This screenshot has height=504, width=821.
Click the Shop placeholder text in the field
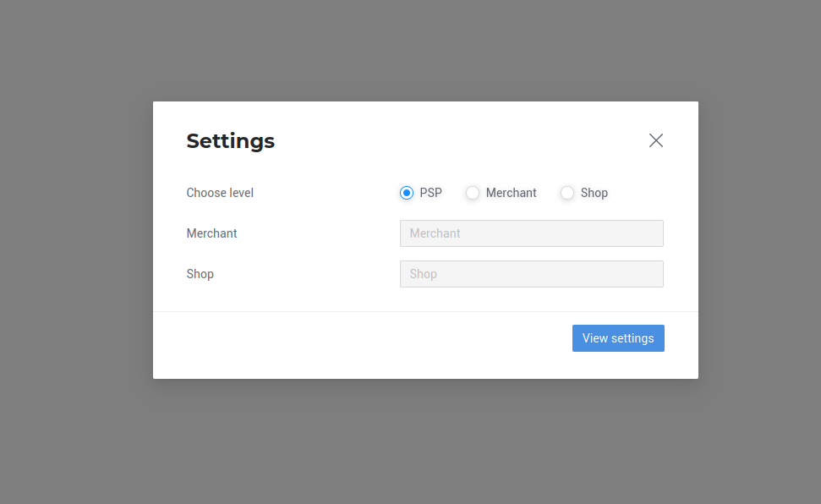point(423,274)
